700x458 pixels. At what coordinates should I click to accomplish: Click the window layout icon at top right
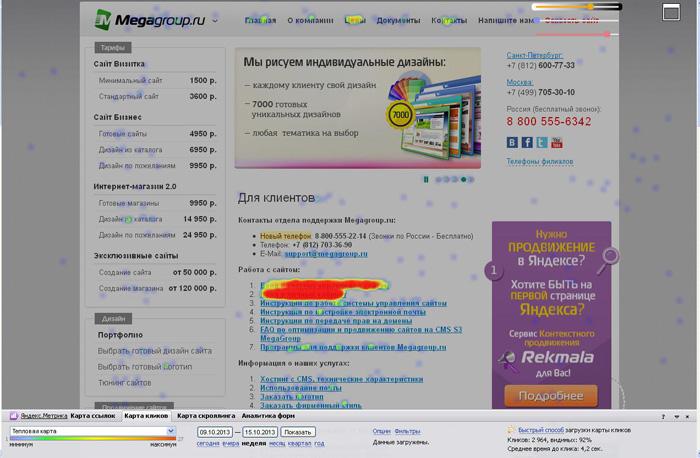671,12
